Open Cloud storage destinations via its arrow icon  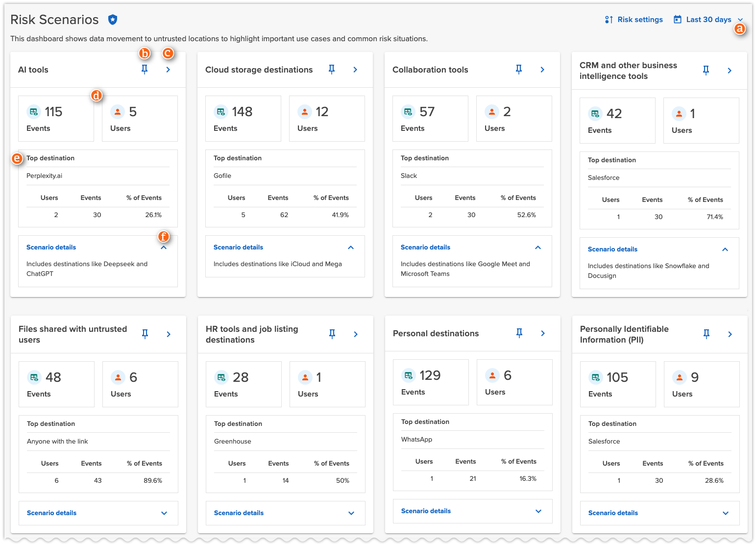pos(355,70)
